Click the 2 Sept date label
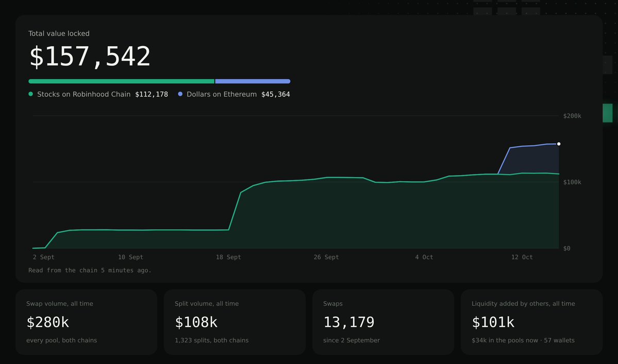The image size is (618, 364). point(43,257)
